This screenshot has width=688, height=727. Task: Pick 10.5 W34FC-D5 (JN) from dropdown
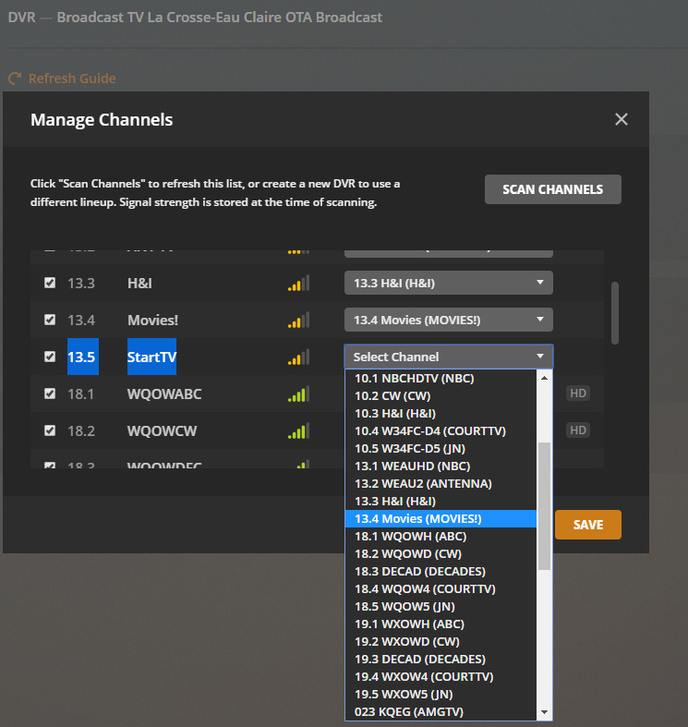(x=441, y=449)
